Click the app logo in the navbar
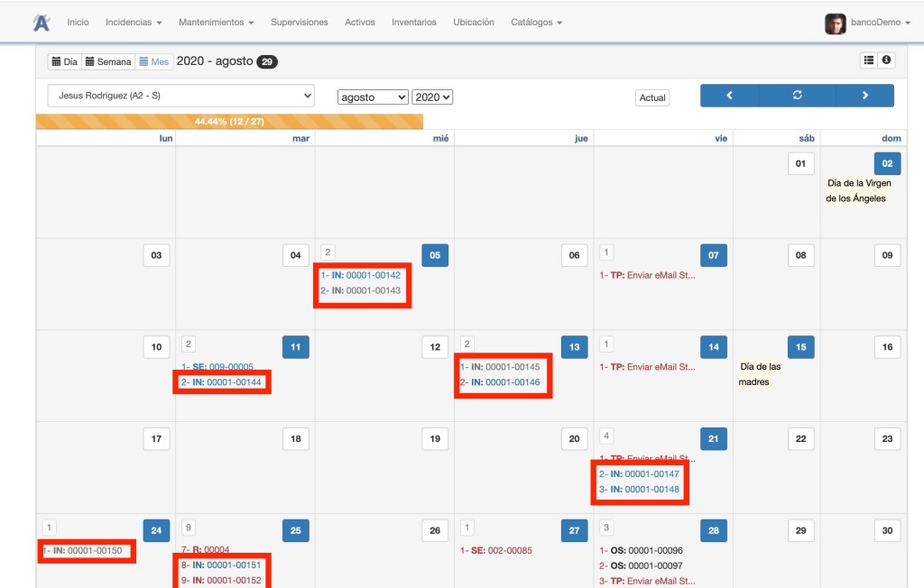Screen dimensions: 924x588 42,23
